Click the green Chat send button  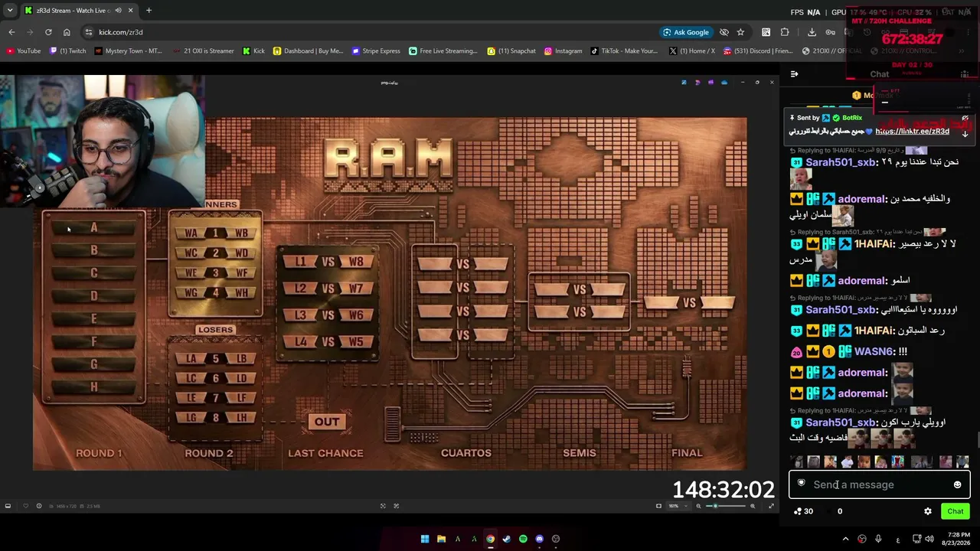pos(955,511)
